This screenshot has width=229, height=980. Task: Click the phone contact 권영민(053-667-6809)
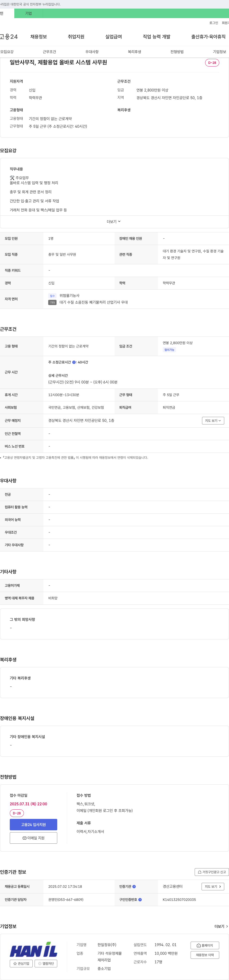(66, 900)
